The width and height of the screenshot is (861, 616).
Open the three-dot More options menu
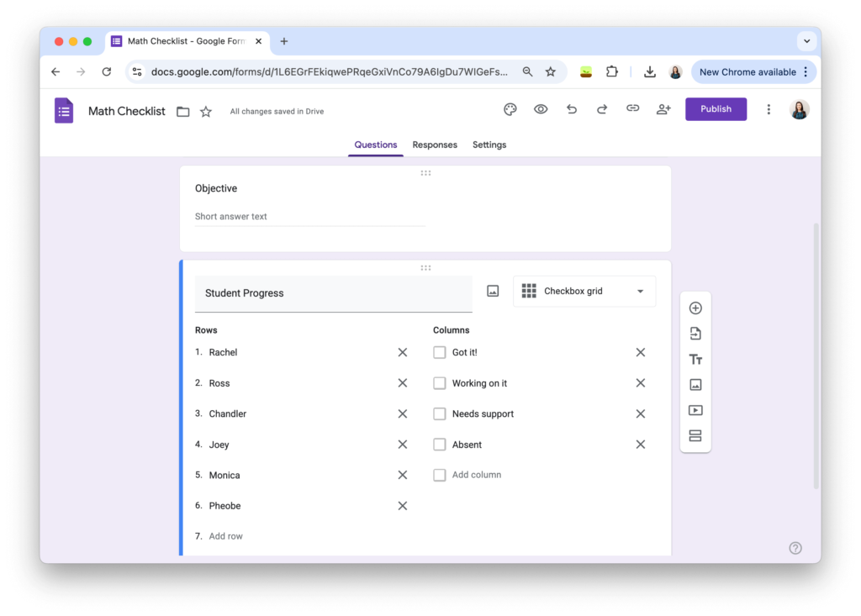pos(769,109)
